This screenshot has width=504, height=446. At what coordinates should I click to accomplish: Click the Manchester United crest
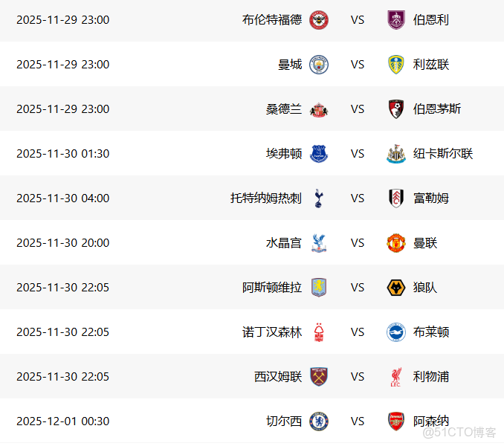396,243
